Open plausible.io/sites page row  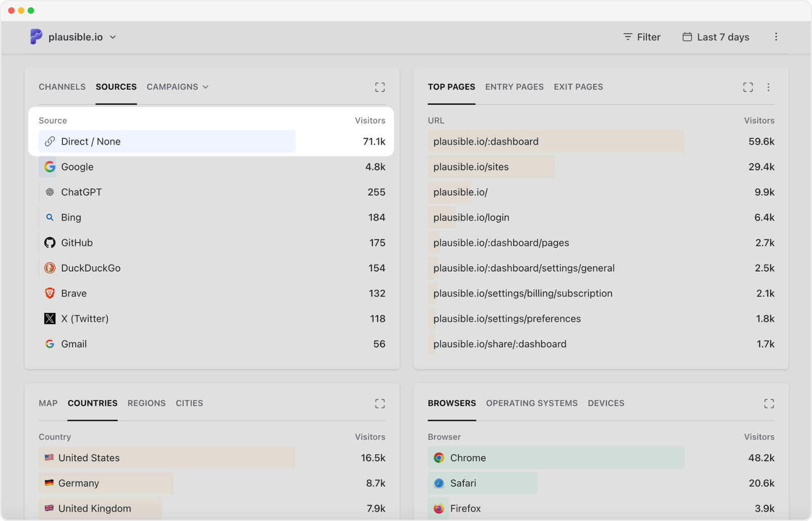pos(601,167)
